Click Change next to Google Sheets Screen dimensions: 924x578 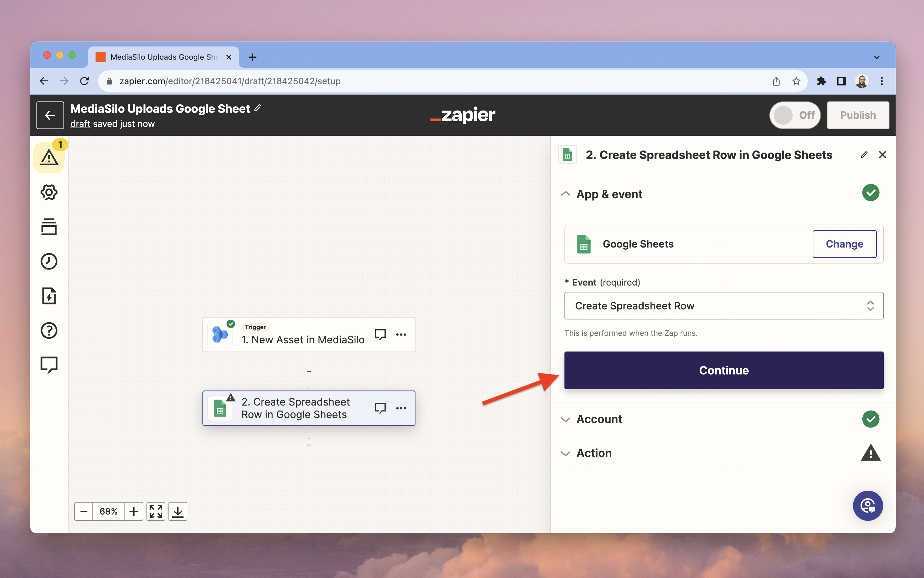tap(844, 244)
